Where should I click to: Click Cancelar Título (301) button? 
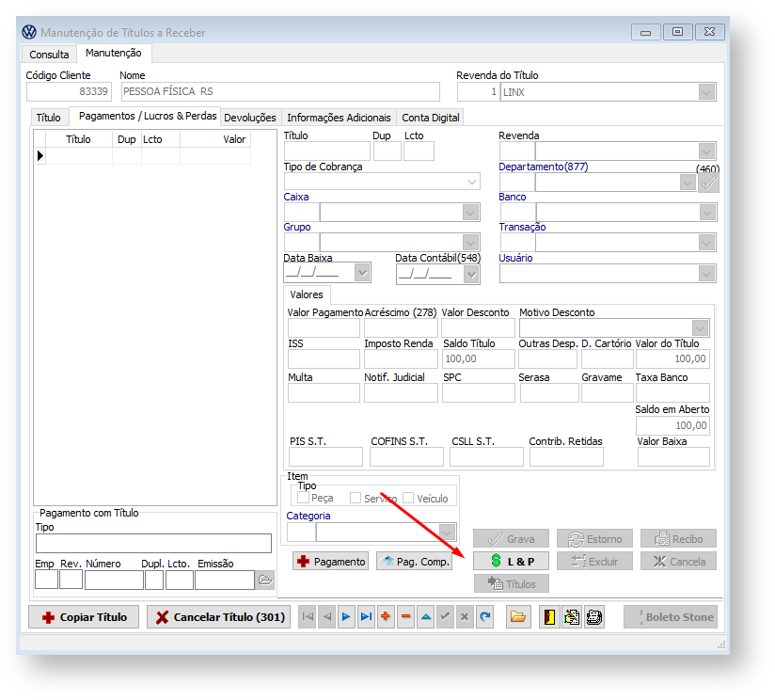point(218,617)
